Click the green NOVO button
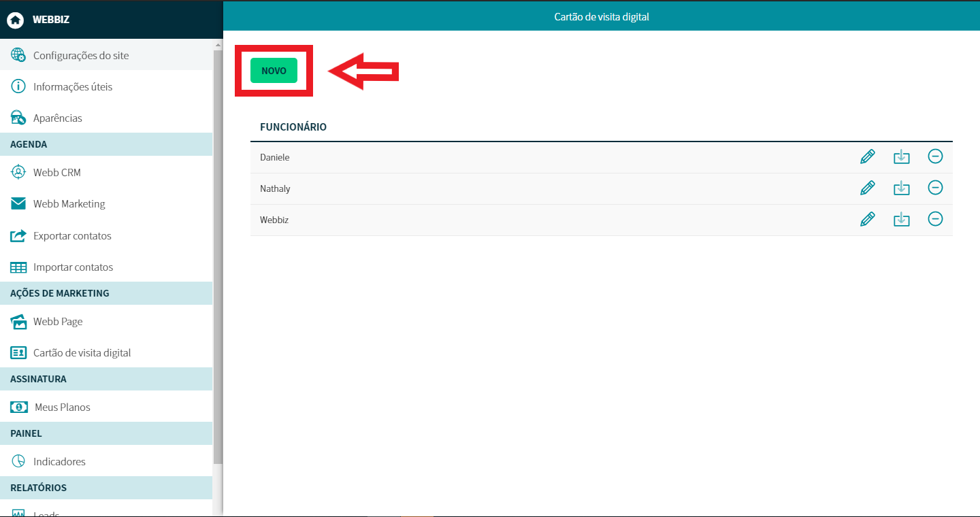This screenshot has height=517, width=980. pyautogui.click(x=274, y=71)
